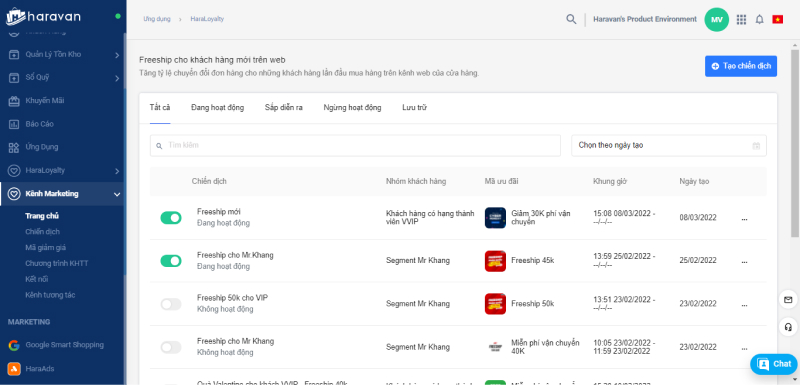Open the Chat button
This screenshot has height=385, width=800.
[773, 364]
